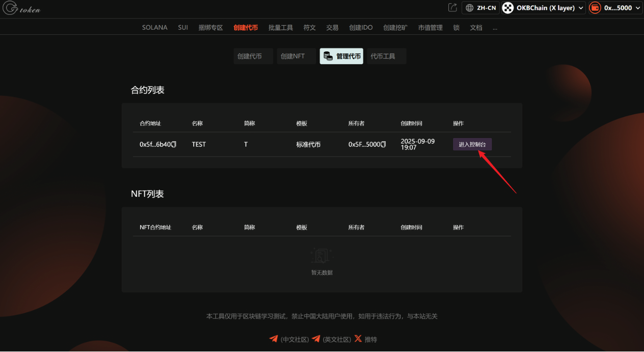
Task: Go to 捆绑专区 menu
Action: [x=211, y=28]
